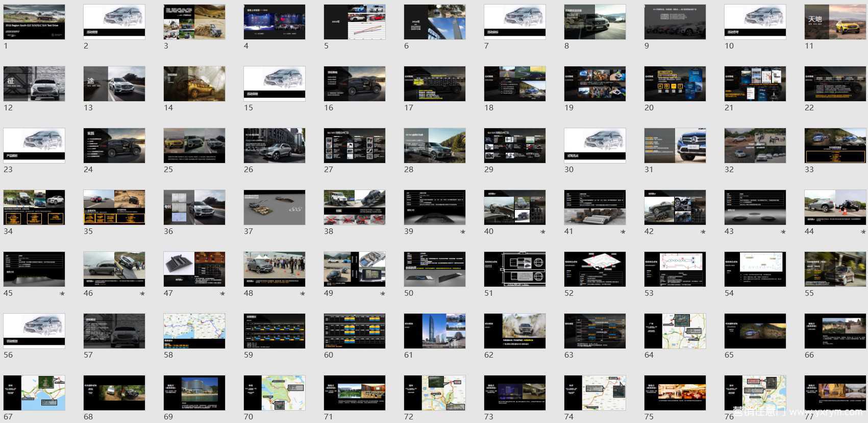This screenshot has height=423, width=868.
Task: Click the transition star icon under slide 46
Action: (142, 294)
